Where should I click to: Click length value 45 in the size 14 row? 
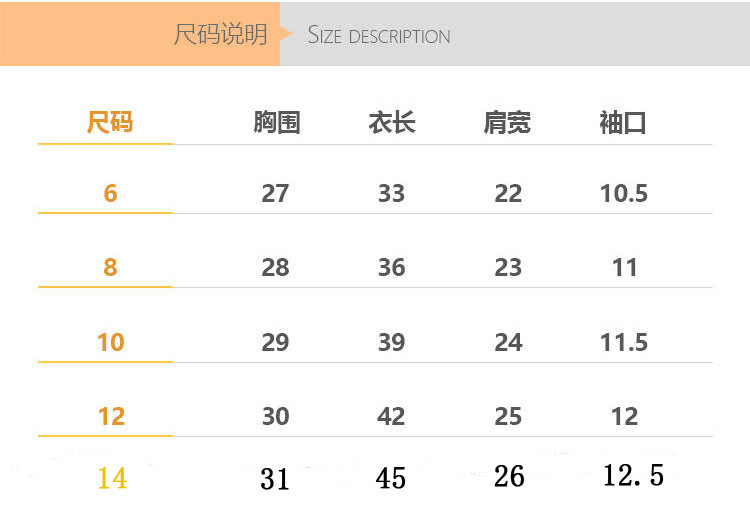click(x=391, y=479)
